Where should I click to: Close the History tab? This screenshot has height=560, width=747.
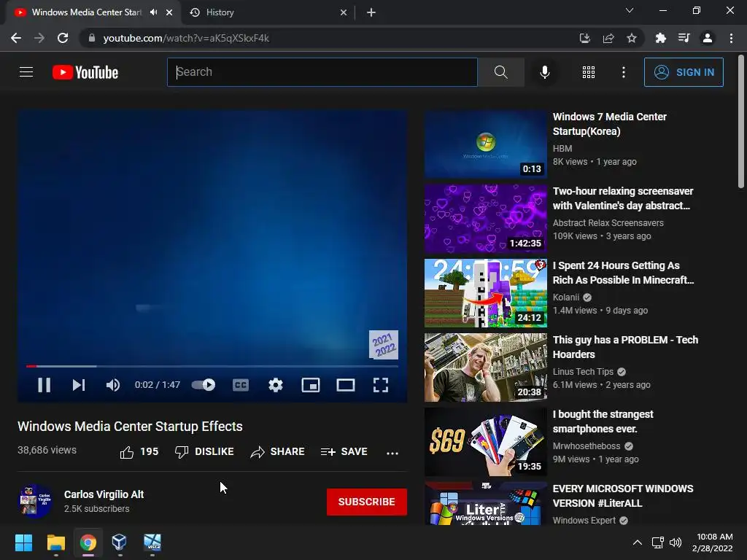pyautogui.click(x=344, y=12)
